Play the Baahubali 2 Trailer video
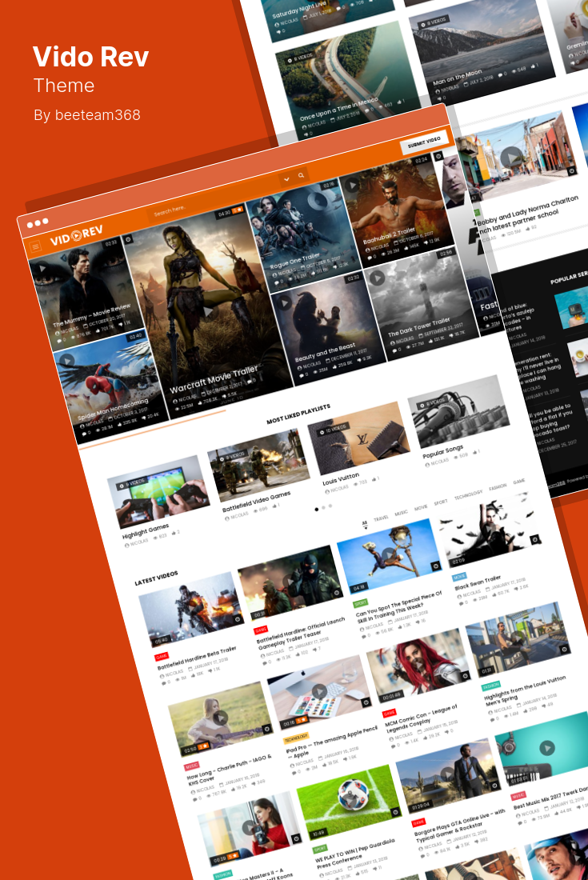Image resolution: width=588 pixels, height=880 pixels. pos(352,185)
